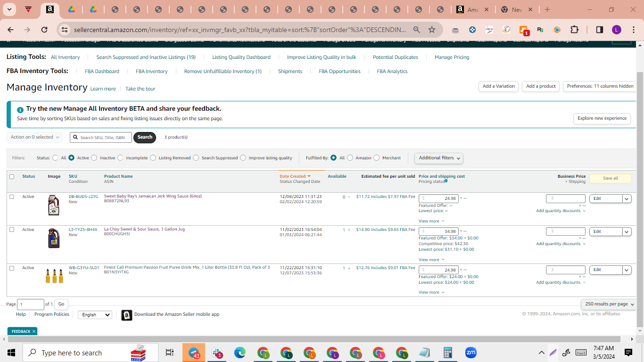Image resolution: width=644 pixels, height=362 pixels.
Task: Go to Listing Quality Dashboard
Action: click(x=241, y=57)
